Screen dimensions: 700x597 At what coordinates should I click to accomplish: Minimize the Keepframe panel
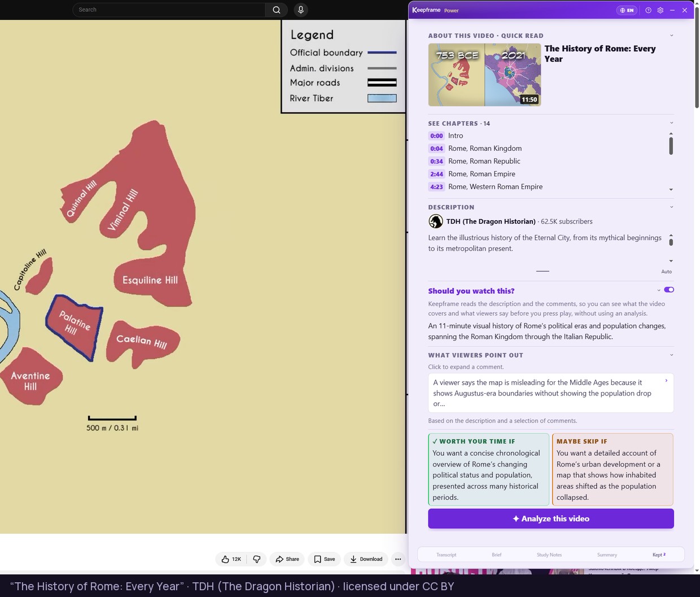coord(672,10)
